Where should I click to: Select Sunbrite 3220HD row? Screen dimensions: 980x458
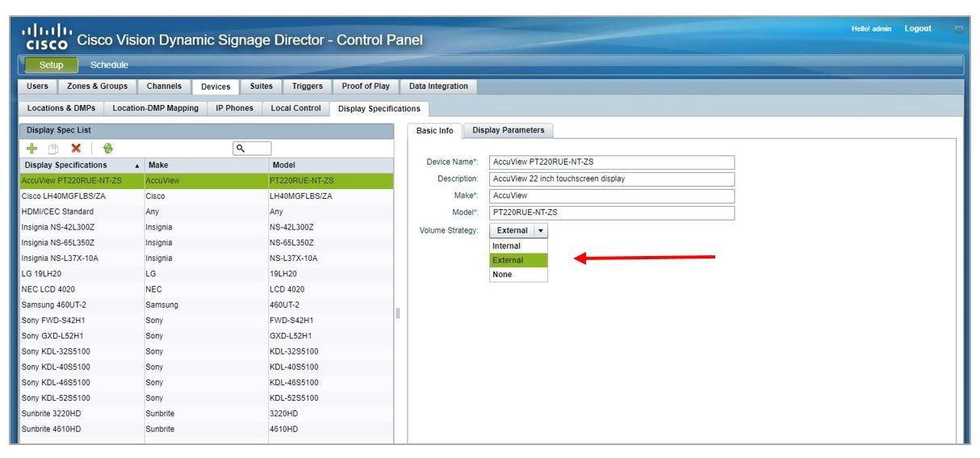point(207,414)
